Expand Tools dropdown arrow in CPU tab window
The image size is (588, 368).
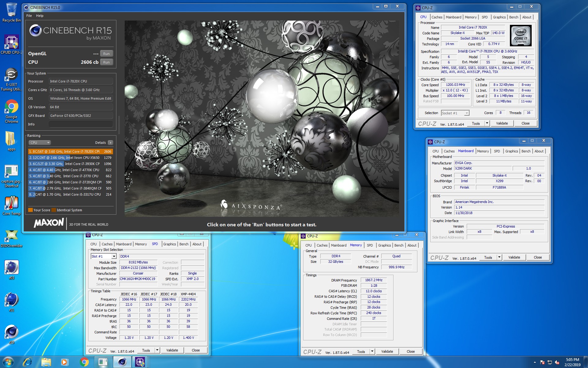(x=487, y=123)
